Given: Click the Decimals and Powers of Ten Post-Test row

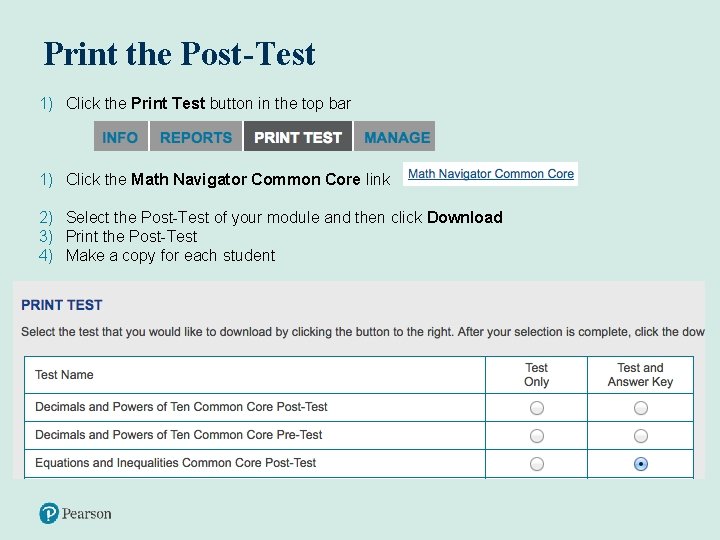Looking at the screenshot, I should tap(181, 407).
